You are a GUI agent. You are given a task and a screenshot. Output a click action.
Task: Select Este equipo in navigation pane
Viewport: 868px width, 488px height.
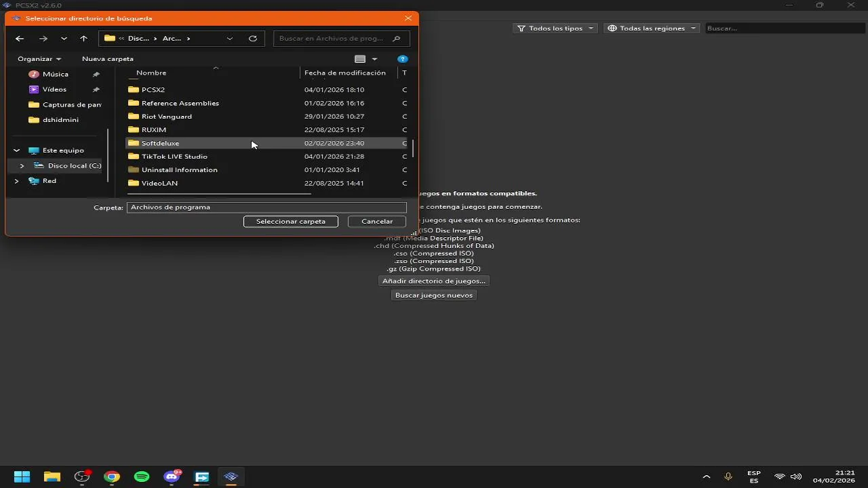pos(63,150)
